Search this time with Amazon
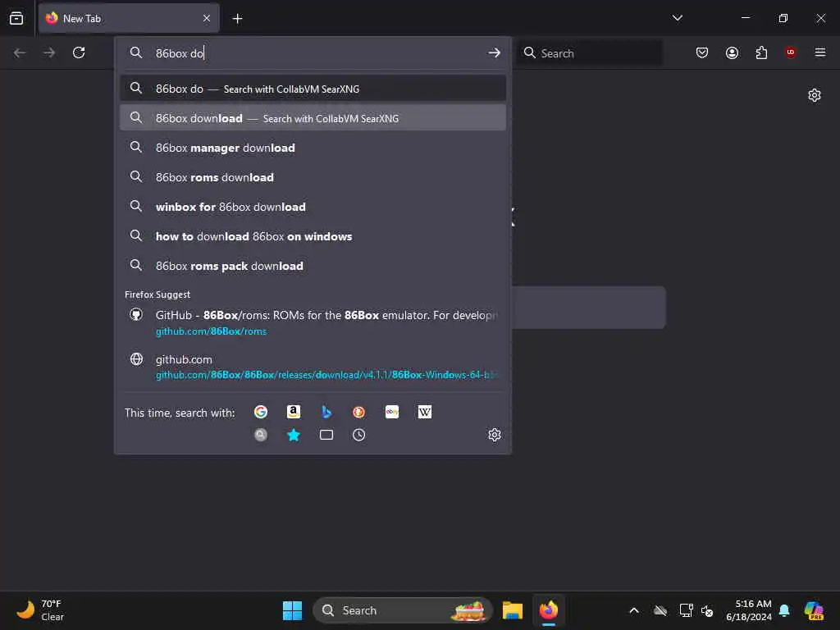The image size is (840, 630). point(294,412)
